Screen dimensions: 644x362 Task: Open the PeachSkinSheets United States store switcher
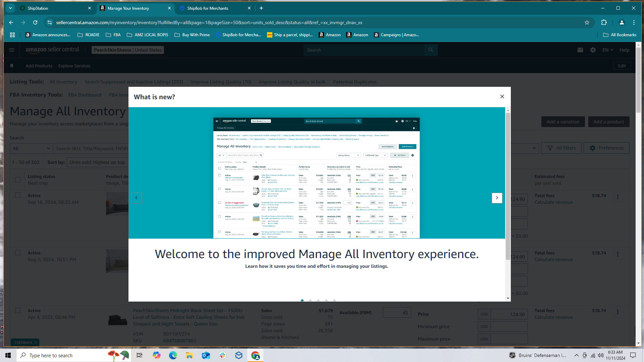tap(127, 50)
